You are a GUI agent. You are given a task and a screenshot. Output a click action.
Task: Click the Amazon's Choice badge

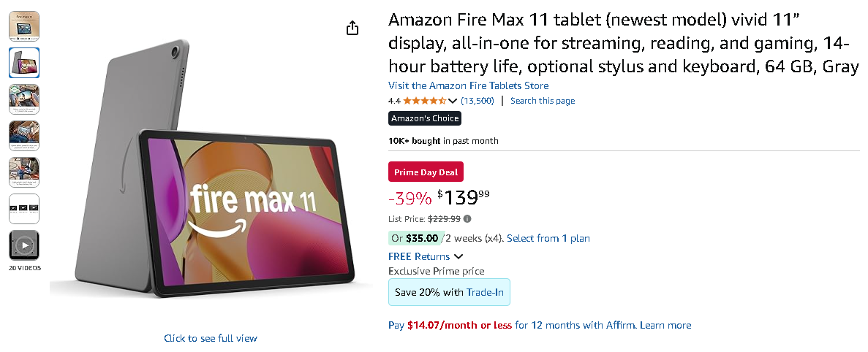pyautogui.click(x=425, y=118)
